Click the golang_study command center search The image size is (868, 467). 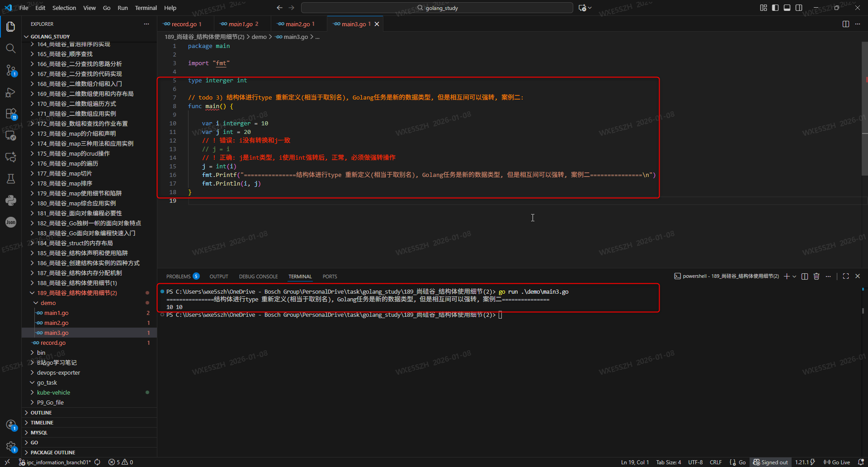pyautogui.click(x=437, y=8)
